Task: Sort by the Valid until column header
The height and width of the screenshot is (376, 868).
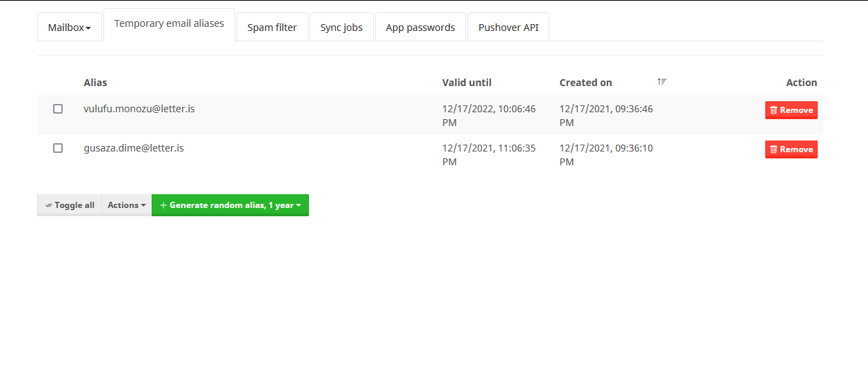Action: [x=467, y=83]
